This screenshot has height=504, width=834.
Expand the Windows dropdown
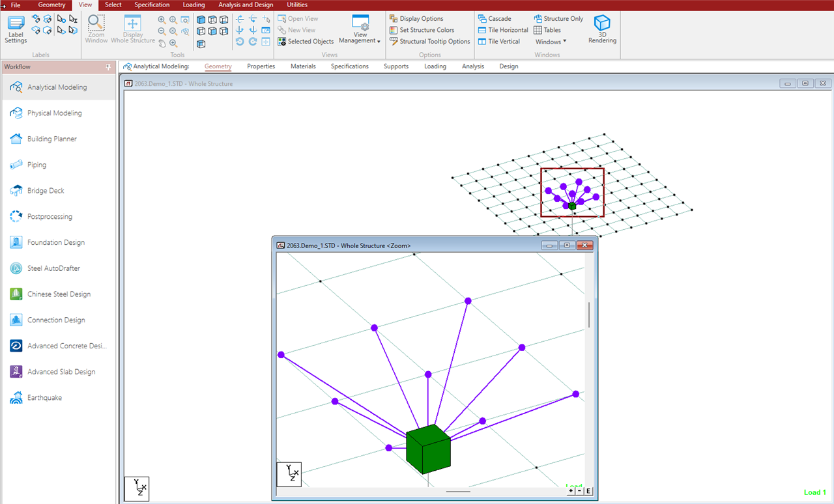click(x=551, y=42)
